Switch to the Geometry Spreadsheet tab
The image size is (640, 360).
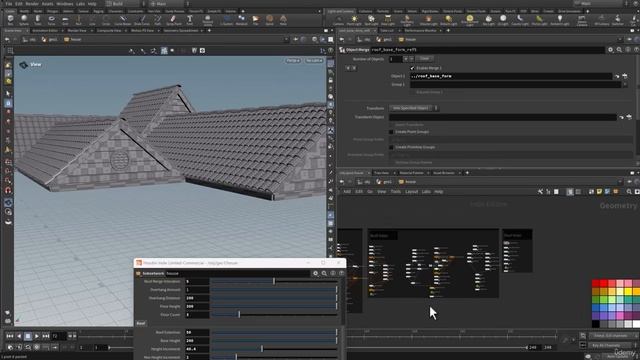point(181,31)
